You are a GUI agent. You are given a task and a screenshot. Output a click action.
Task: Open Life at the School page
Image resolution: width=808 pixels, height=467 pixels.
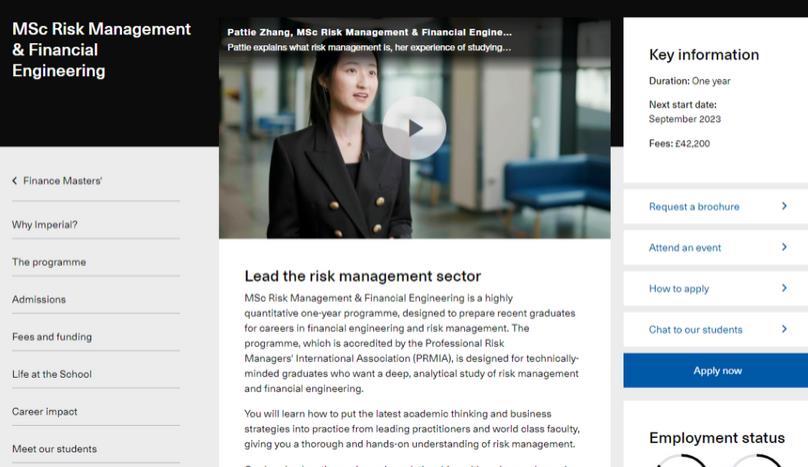tap(52, 374)
